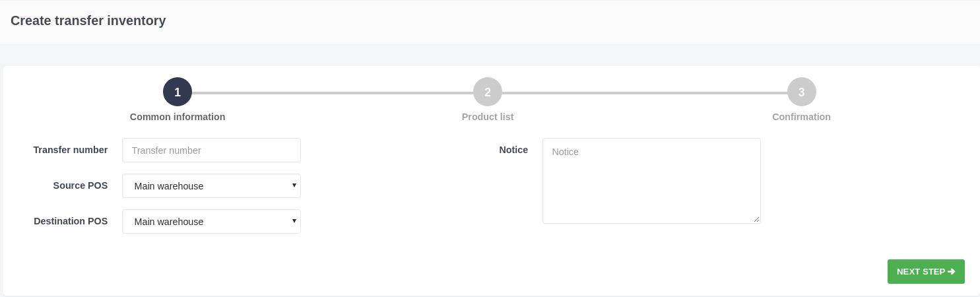Click the step 3 circle icon

[x=801, y=92]
